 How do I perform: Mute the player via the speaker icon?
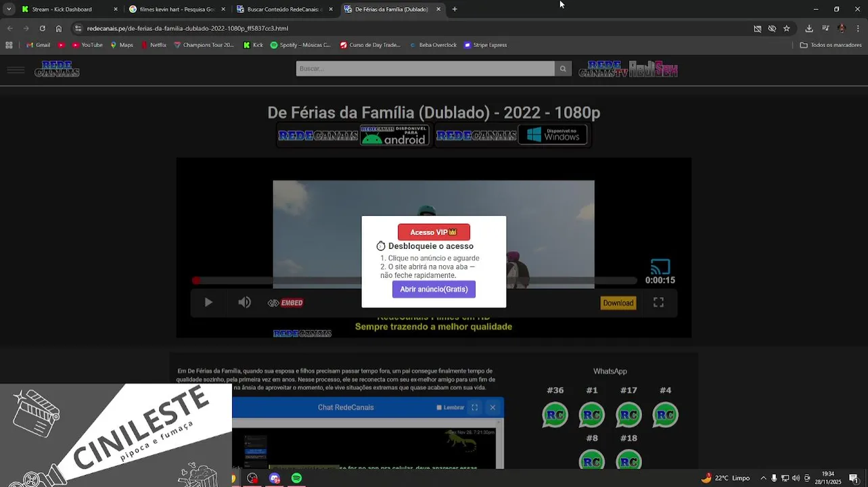click(x=244, y=302)
